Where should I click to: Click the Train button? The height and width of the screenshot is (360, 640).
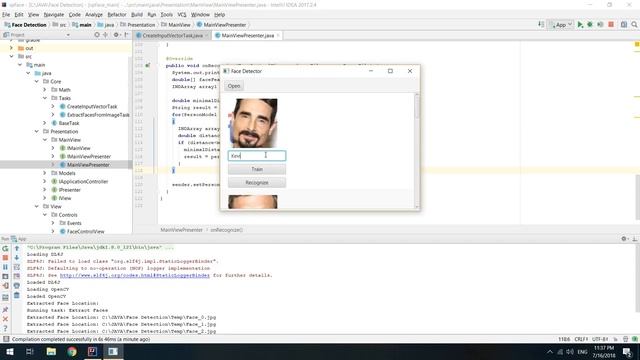coord(257,169)
